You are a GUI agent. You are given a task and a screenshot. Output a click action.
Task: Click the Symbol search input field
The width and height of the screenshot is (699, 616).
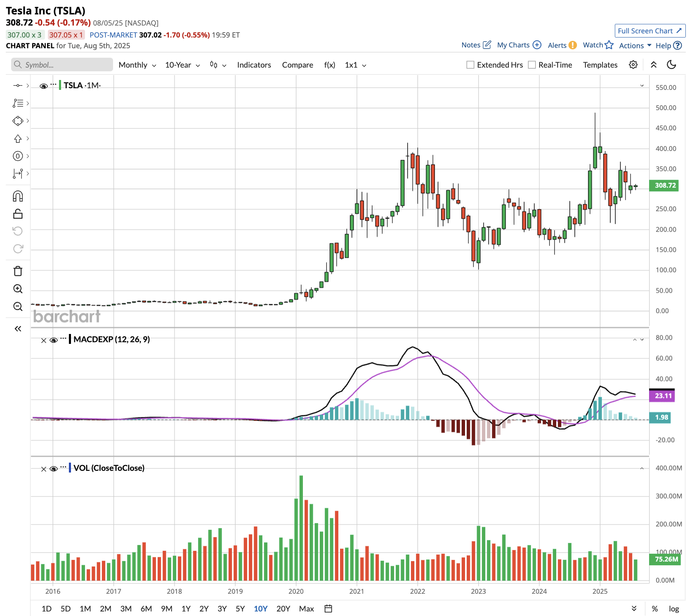62,65
